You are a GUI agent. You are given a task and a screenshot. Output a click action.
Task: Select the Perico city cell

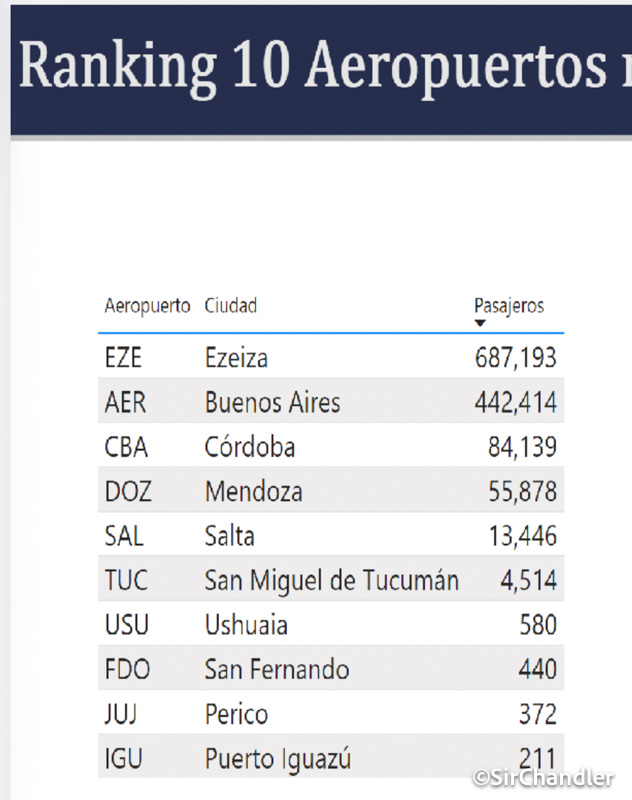pos(236,714)
